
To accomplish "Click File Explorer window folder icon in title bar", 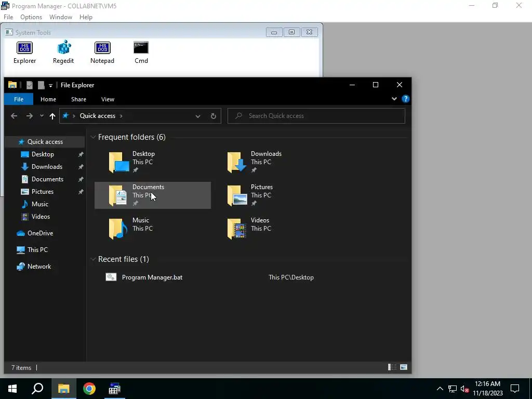I will pos(12,85).
